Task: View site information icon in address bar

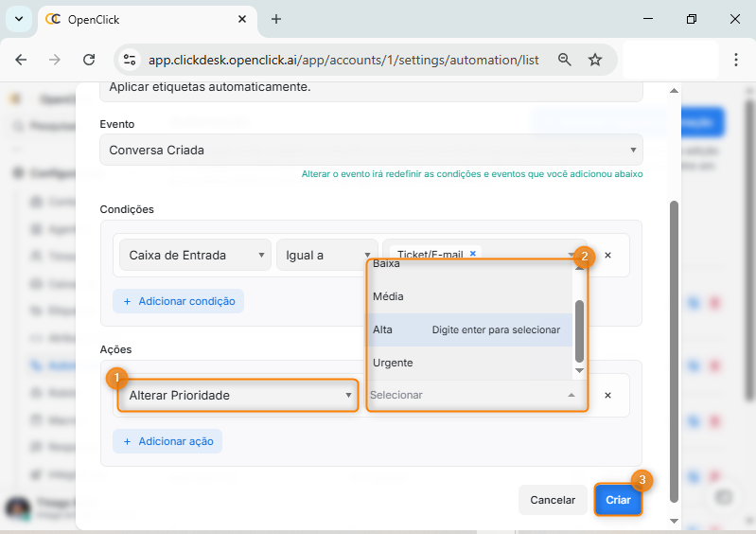Action: click(130, 60)
